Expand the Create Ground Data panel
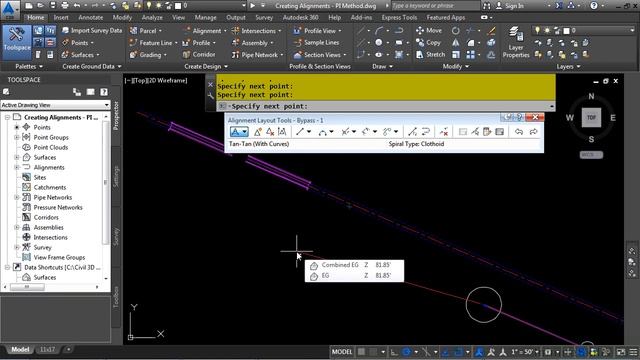 click(x=92, y=67)
